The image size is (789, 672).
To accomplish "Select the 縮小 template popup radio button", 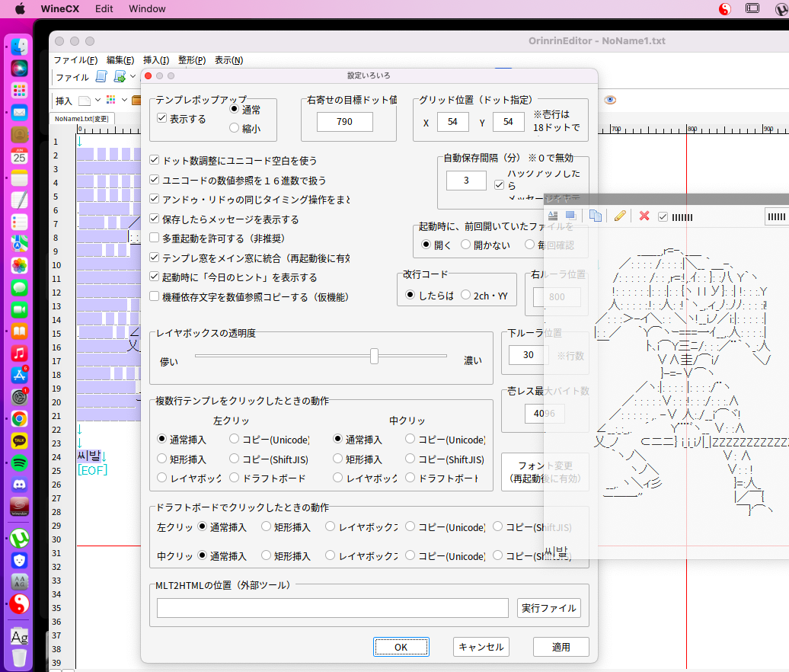I will pos(235,128).
